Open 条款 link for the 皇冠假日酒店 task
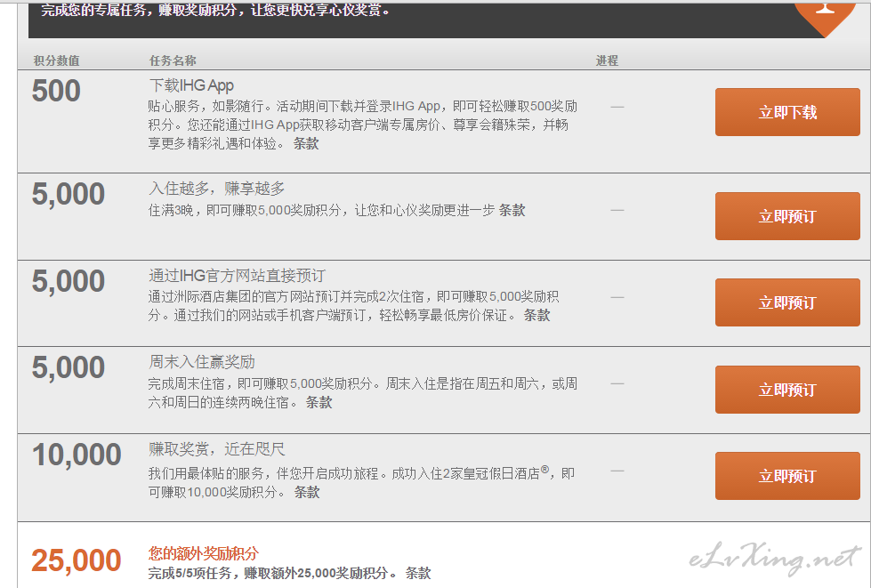 [x=307, y=493]
